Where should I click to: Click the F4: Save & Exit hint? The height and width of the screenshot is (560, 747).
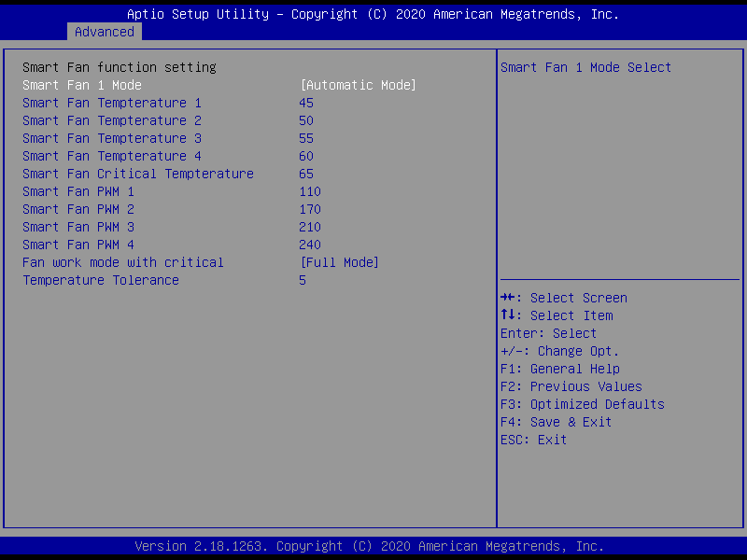pos(556,423)
